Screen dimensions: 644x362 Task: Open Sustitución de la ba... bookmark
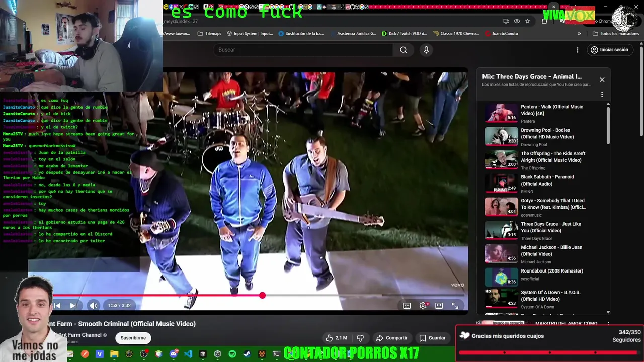point(301,34)
